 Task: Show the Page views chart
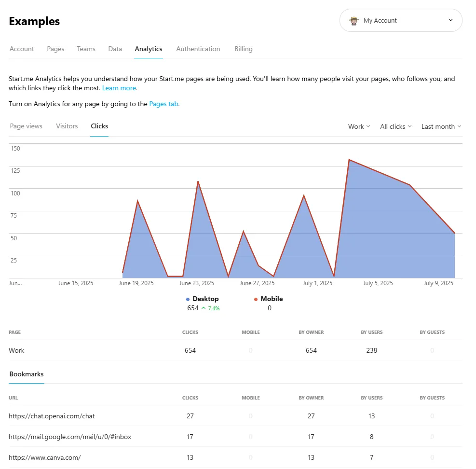pos(26,126)
